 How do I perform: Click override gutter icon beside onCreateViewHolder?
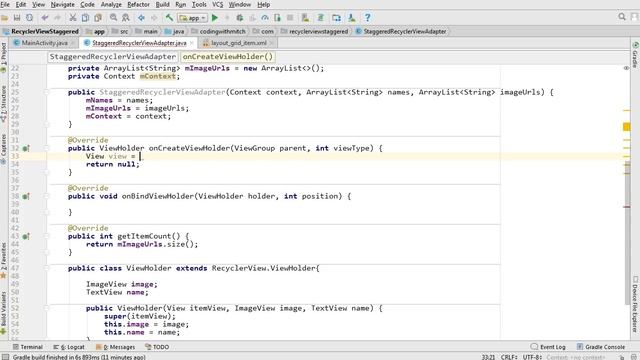(x=26, y=149)
